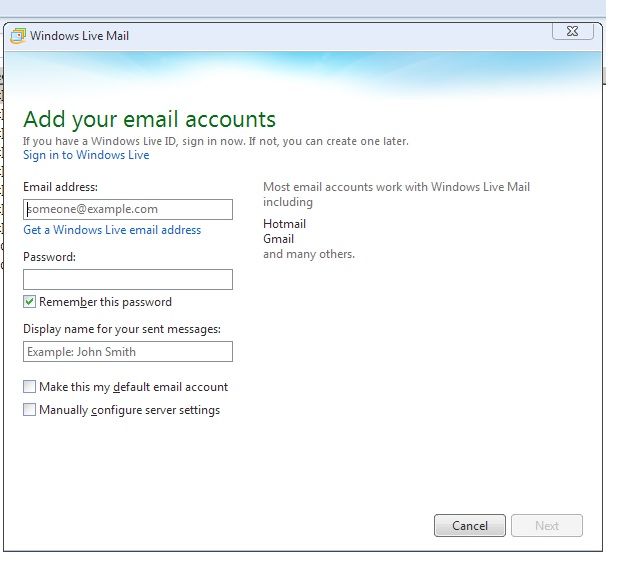Image resolution: width=623 pixels, height=568 pixels.
Task: Follow Get a Windows Live email address link
Action: tap(112, 230)
